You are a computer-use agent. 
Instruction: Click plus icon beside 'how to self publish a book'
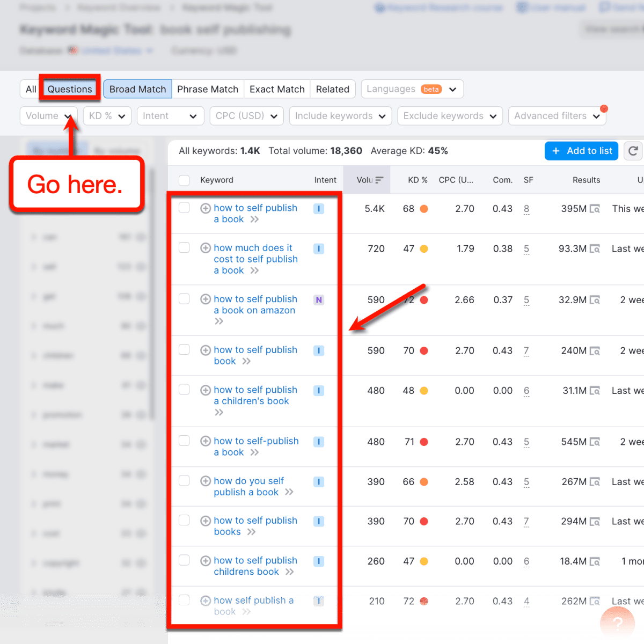(206, 208)
